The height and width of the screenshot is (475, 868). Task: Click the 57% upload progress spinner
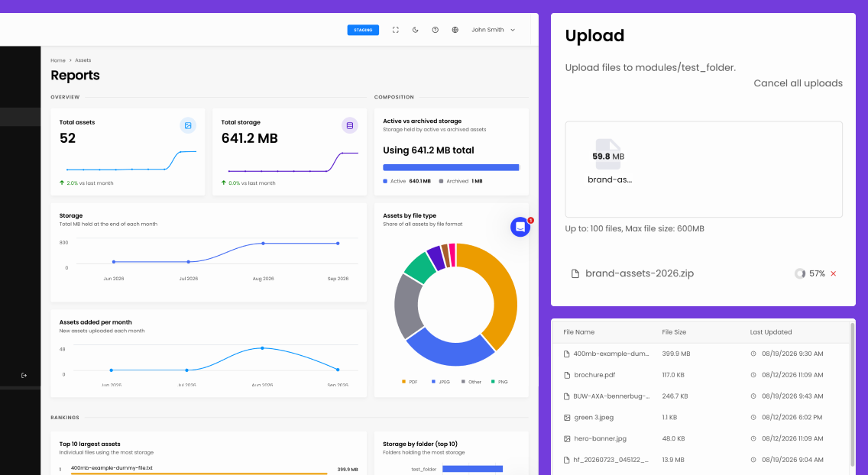tap(800, 273)
